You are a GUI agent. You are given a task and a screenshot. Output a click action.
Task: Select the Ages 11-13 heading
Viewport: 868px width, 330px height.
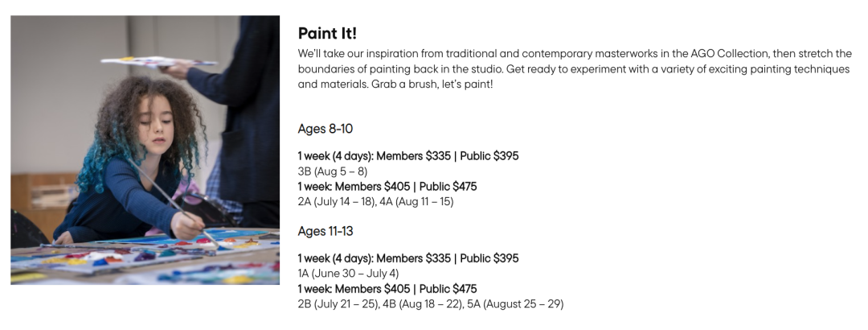[325, 231]
